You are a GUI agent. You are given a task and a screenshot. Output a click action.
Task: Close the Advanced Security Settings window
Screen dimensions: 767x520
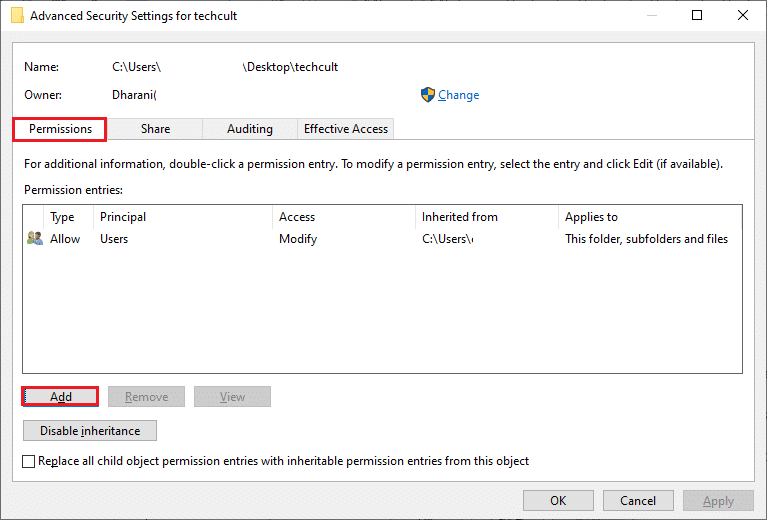coord(743,15)
